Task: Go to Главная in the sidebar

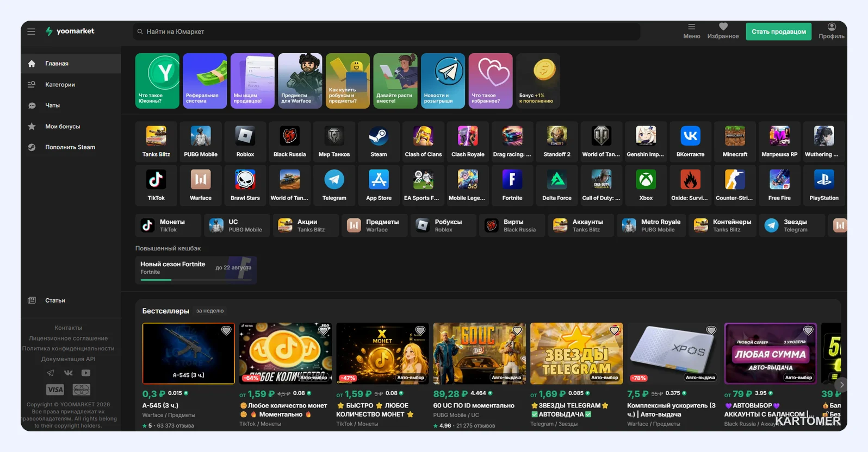Action: click(71, 64)
